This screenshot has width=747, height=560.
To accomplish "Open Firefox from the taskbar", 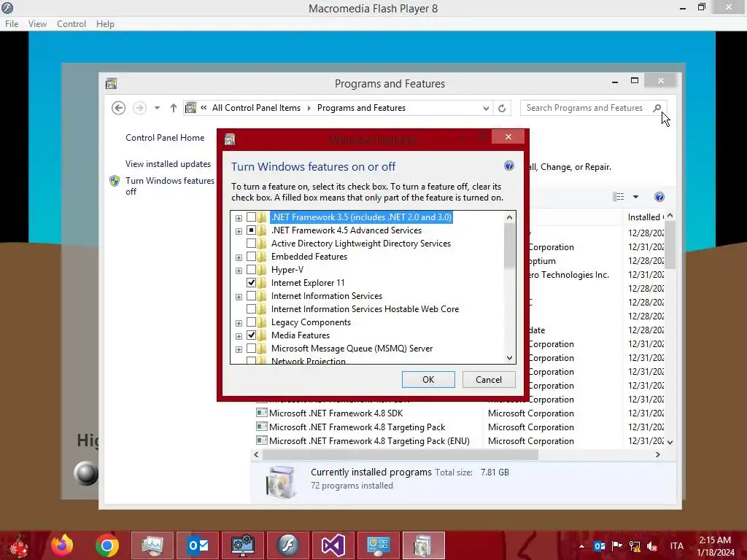I will [x=62, y=545].
